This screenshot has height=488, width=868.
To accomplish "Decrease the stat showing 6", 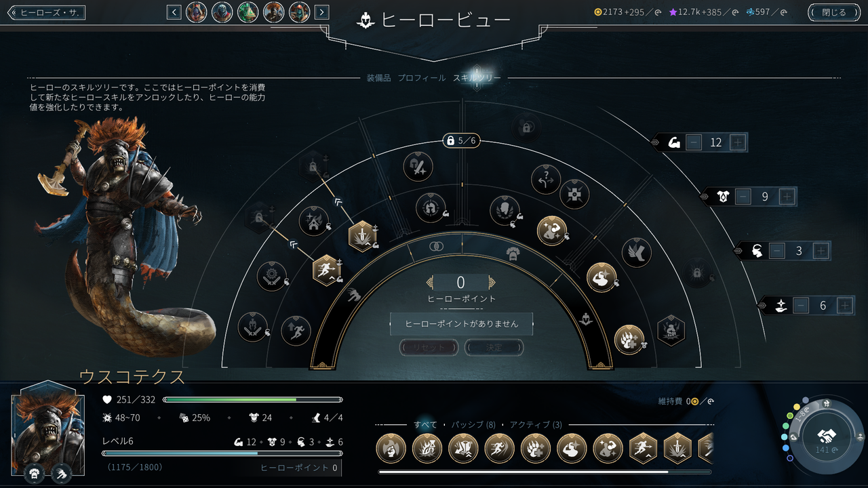I will tap(802, 306).
